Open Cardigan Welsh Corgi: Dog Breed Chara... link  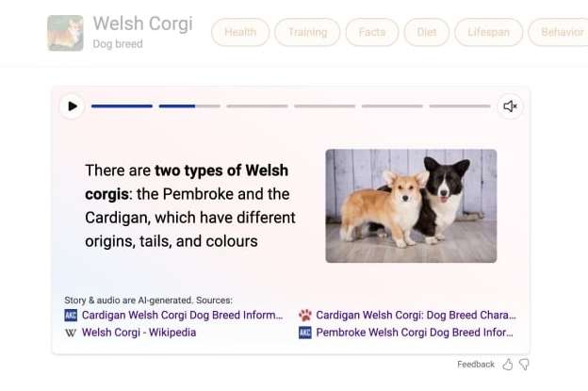(x=416, y=316)
